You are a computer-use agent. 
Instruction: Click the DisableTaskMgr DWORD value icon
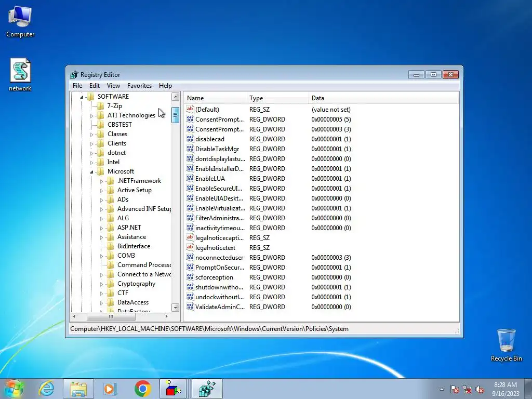(x=190, y=149)
